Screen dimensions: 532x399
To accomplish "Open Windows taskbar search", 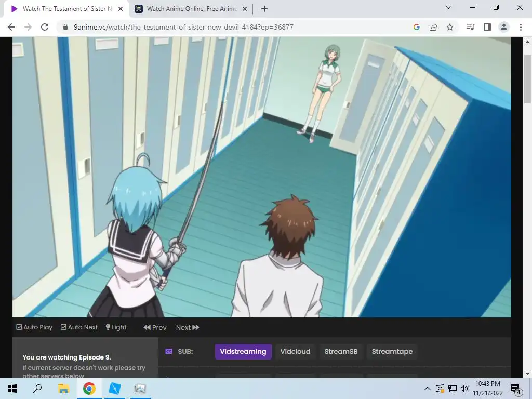I will (x=37, y=389).
